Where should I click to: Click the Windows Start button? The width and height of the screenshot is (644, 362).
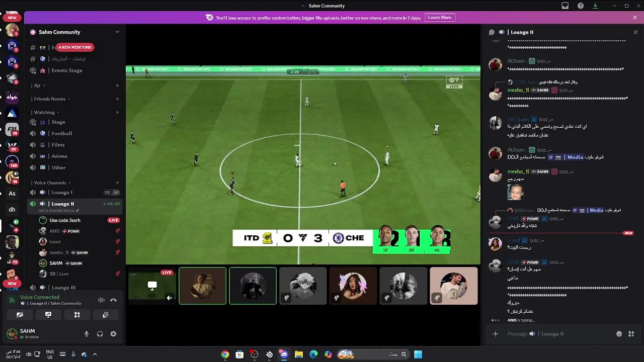(418, 354)
